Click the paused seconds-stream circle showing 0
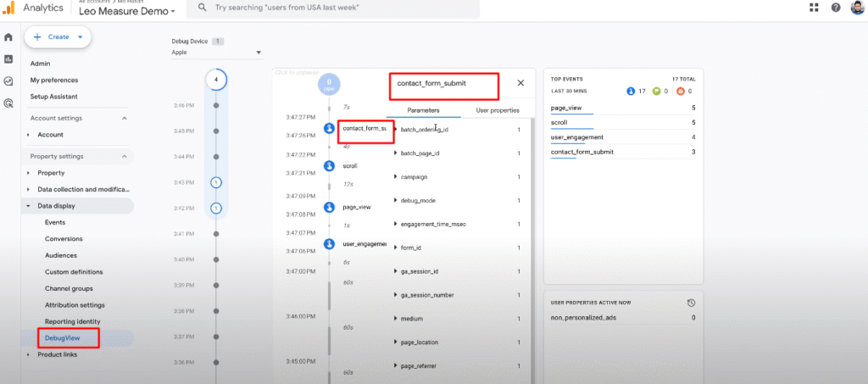 tap(330, 84)
